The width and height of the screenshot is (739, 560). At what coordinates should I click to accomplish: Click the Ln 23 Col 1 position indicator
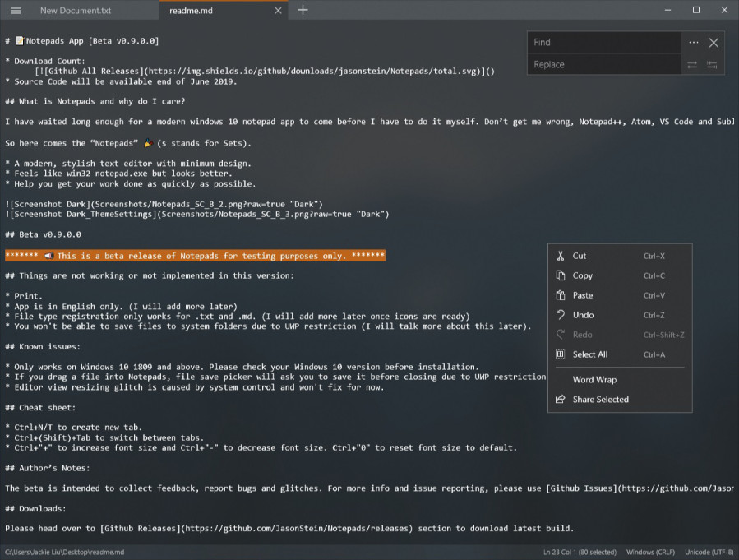(x=580, y=553)
